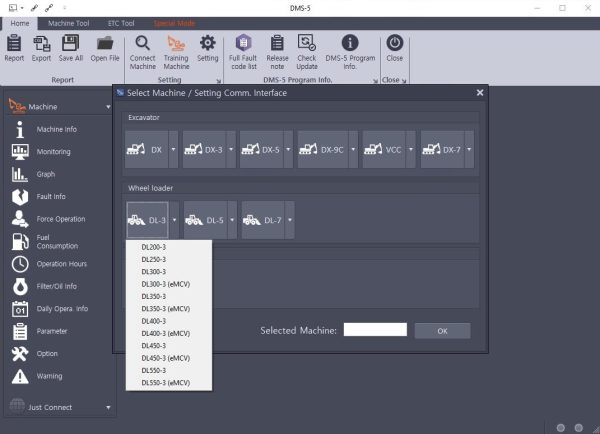Open Parameter in sidebar
600x434 pixels.
point(52,331)
